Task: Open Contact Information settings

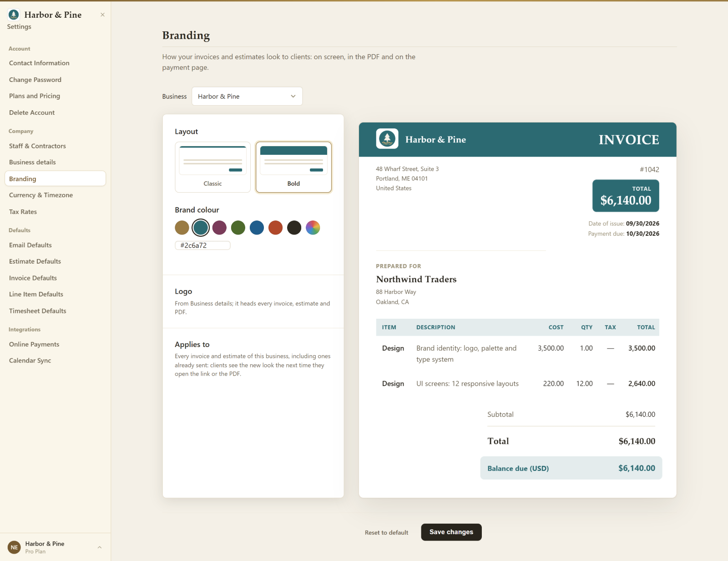Action: [x=55, y=63]
